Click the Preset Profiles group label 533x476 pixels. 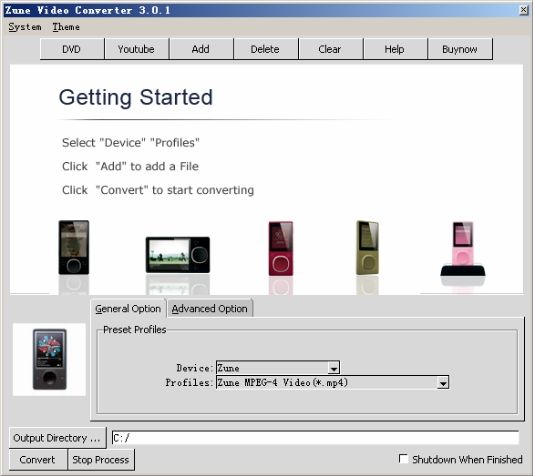tap(135, 329)
